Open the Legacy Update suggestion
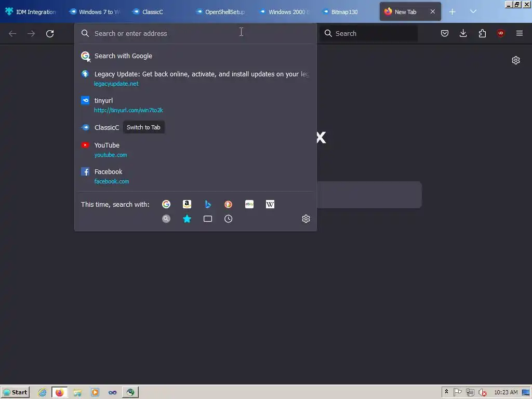The height and width of the screenshot is (399, 532). pyautogui.click(x=195, y=78)
